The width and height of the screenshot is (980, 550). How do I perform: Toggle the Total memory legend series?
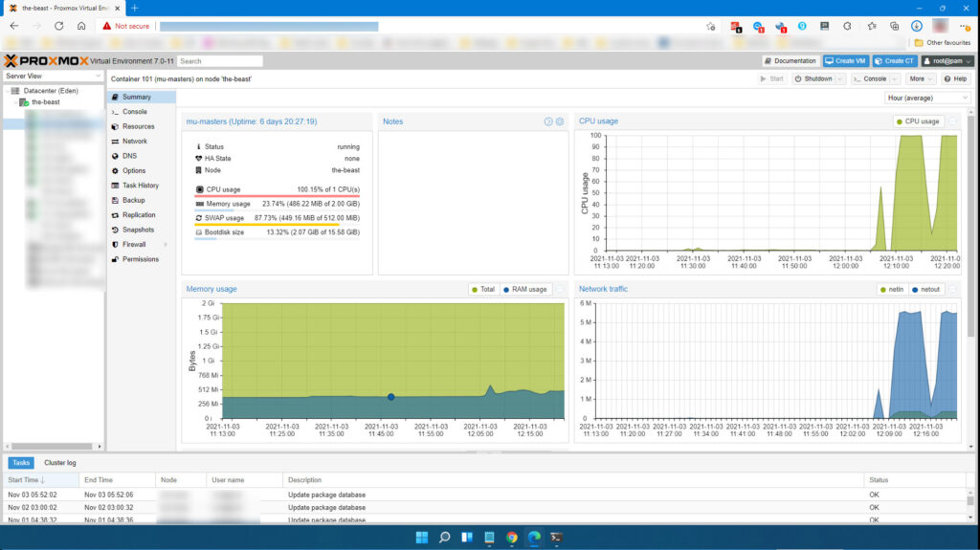pyautogui.click(x=483, y=290)
